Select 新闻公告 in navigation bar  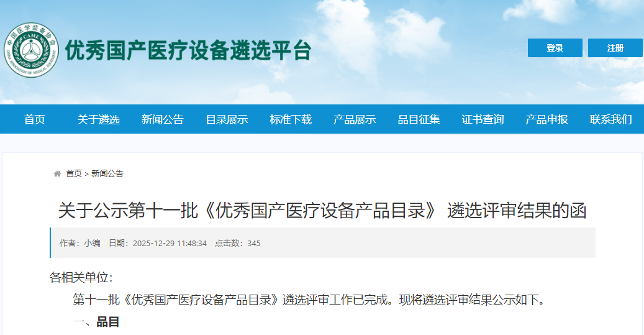(x=163, y=119)
